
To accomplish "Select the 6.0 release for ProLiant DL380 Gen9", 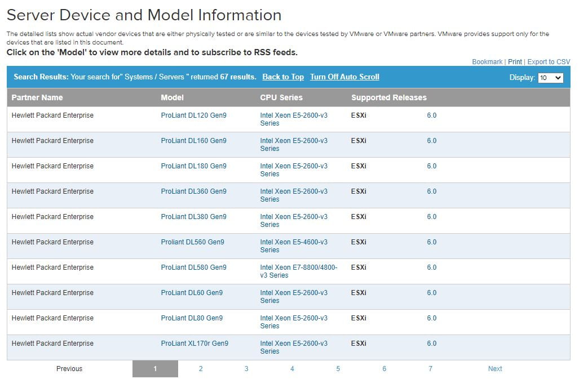I will [x=432, y=217].
